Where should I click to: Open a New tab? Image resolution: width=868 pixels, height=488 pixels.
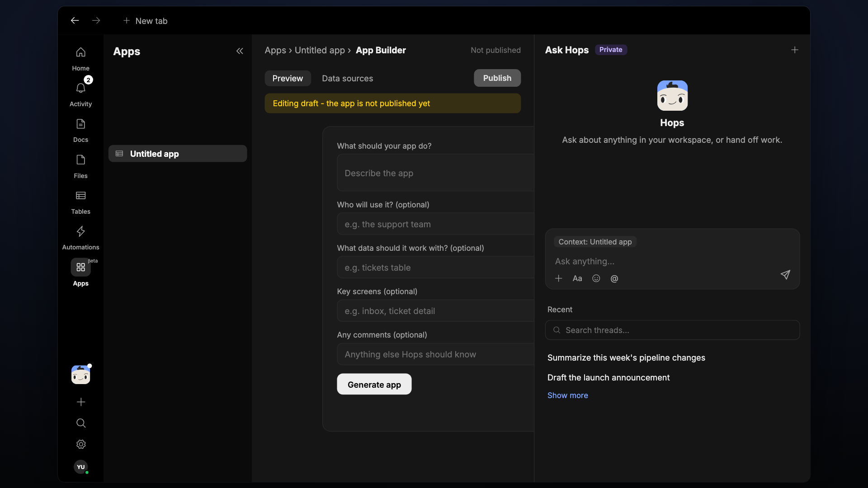click(x=146, y=21)
